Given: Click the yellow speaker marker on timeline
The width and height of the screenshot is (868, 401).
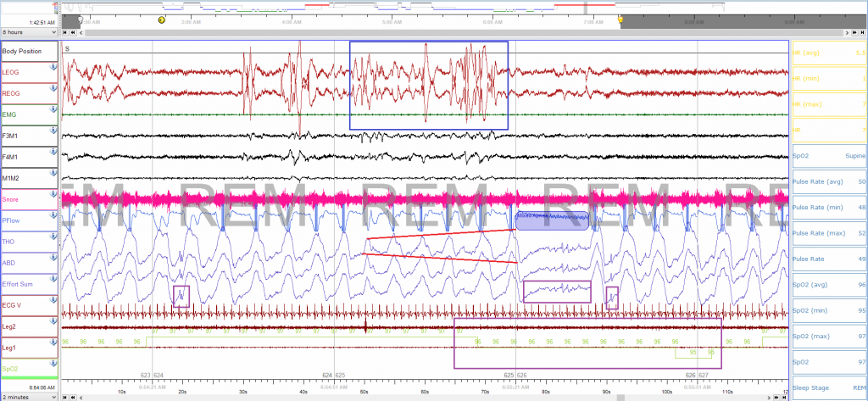Looking at the screenshot, I should 162,19.
